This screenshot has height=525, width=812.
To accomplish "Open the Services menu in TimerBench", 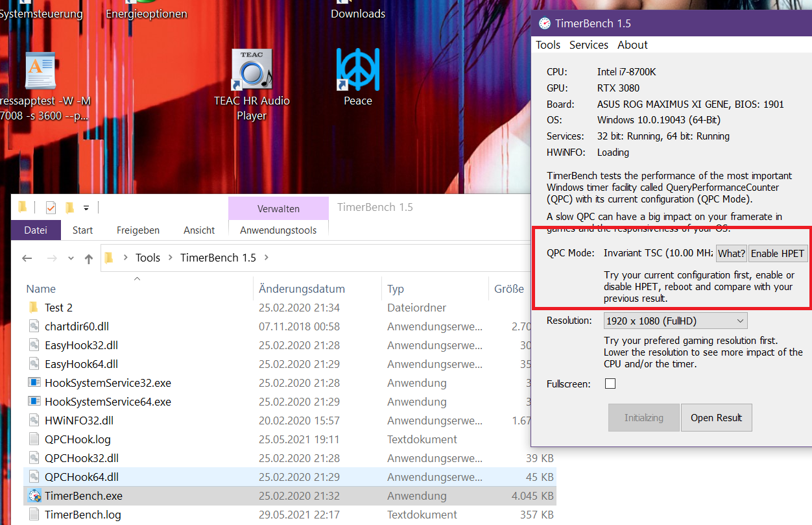I will 589,45.
